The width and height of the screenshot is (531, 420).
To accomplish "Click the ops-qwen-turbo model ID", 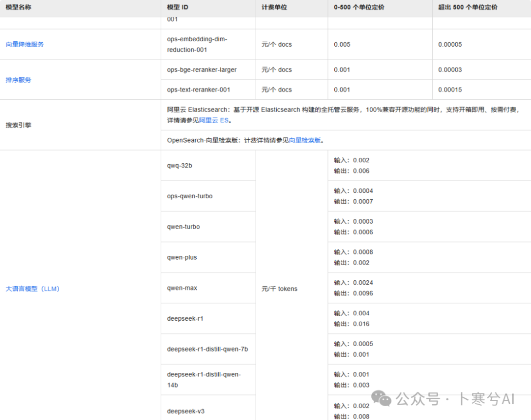I will tap(190, 196).
